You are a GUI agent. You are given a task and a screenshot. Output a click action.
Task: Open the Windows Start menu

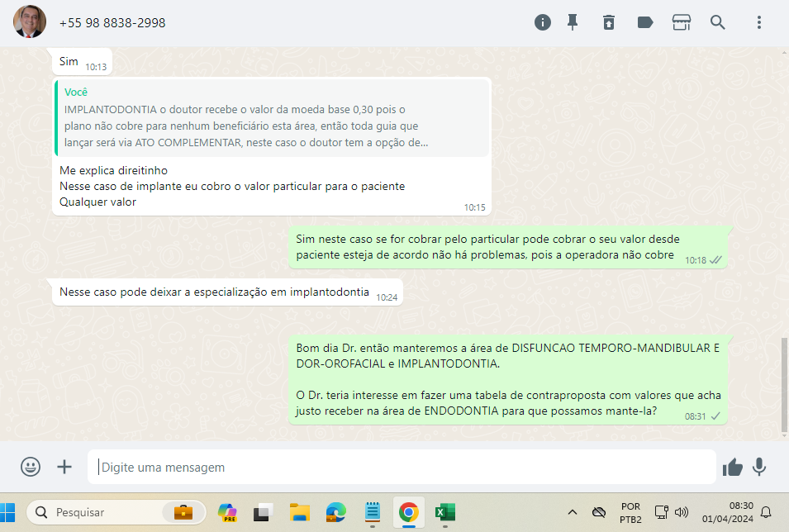[x=7, y=512]
